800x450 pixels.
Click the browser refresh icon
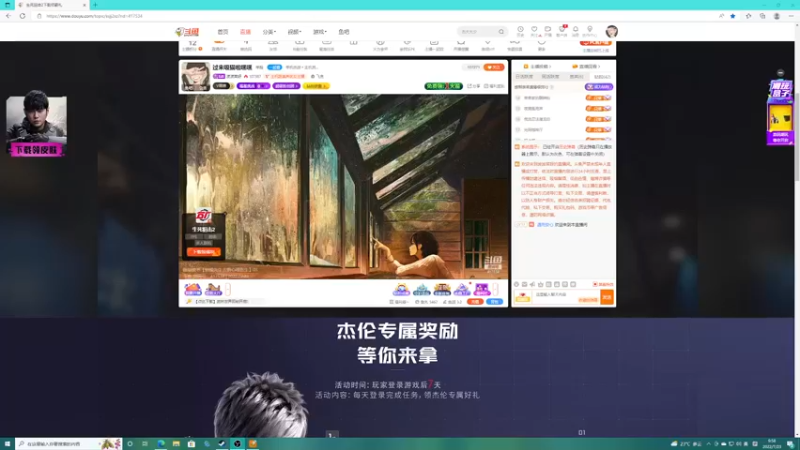point(22,16)
